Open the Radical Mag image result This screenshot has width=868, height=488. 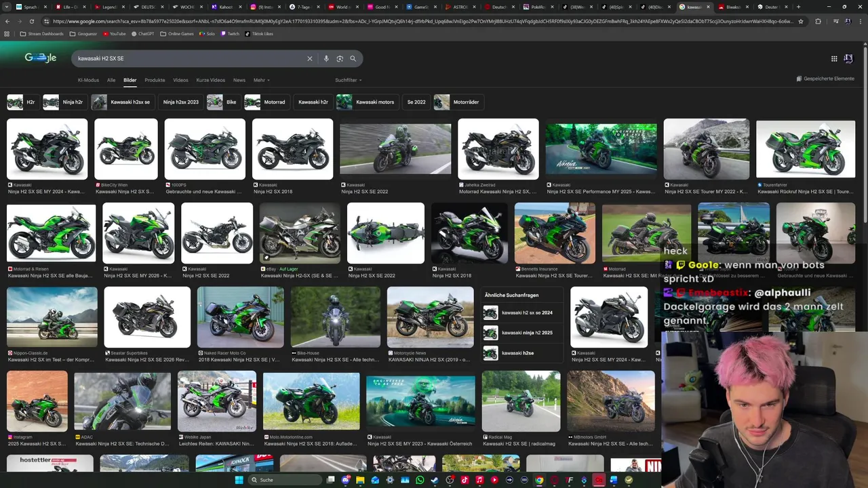pos(521,401)
